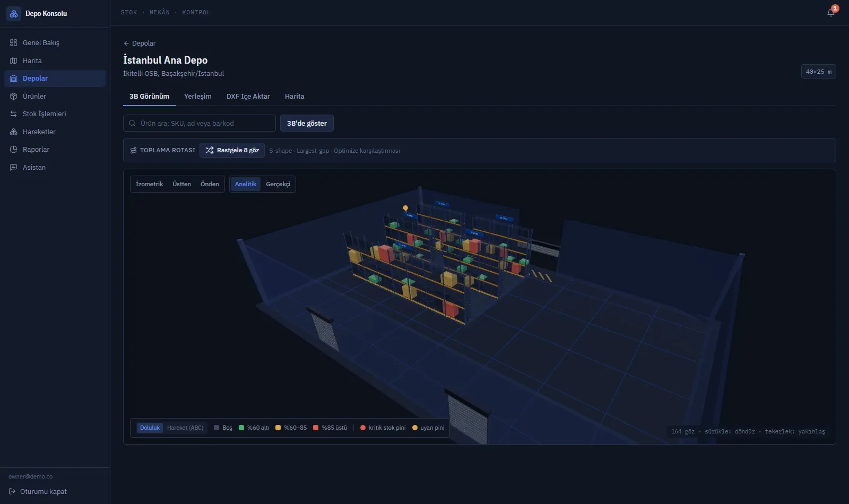Toggle Hareket (ABC) coloring mode
Screen dimensions: 849x504
point(185,428)
